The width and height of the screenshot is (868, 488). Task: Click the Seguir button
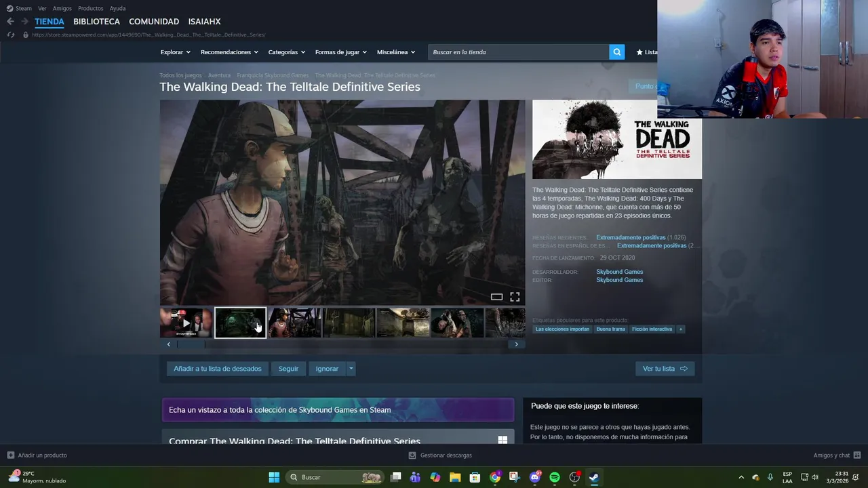pos(288,369)
